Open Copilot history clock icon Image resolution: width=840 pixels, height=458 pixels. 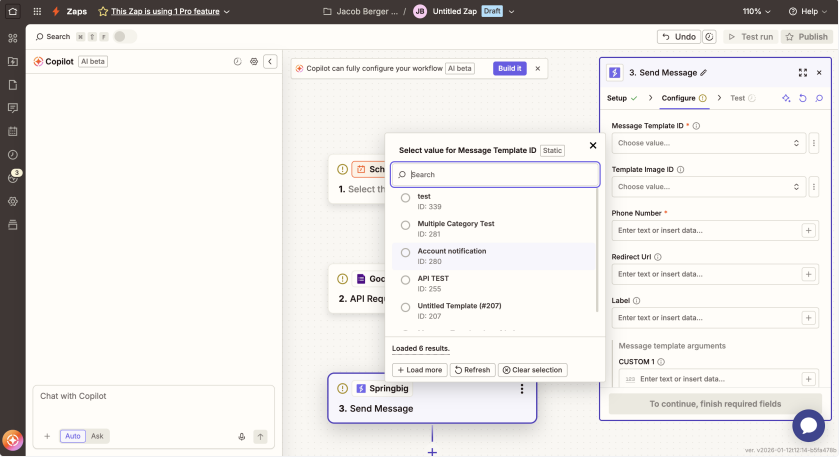(x=237, y=62)
